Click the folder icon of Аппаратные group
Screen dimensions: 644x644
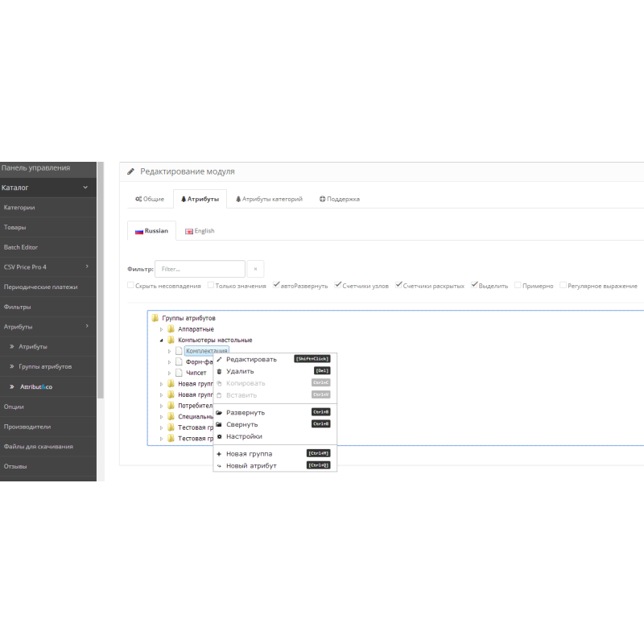tap(171, 329)
